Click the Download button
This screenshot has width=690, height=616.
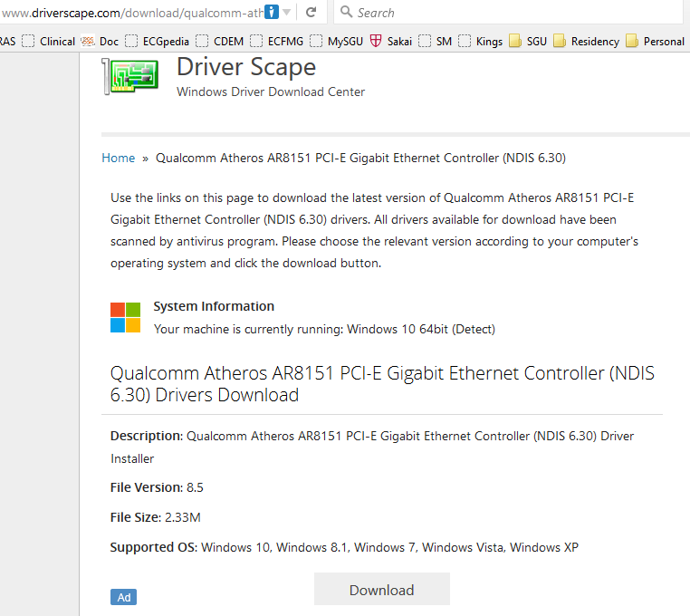coord(382,589)
